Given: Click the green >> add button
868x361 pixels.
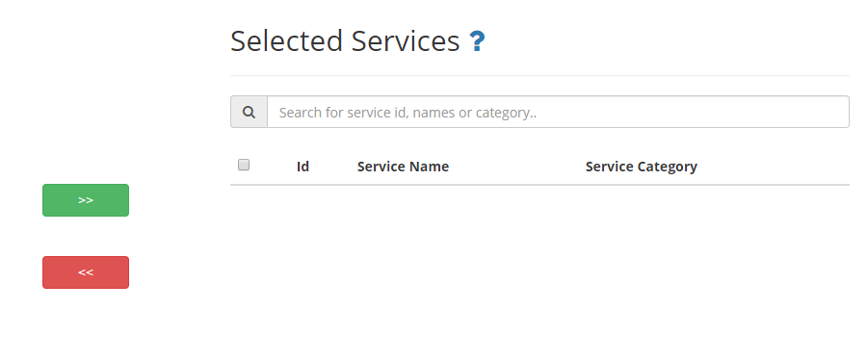Looking at the screenshot, I should point(86,200).
